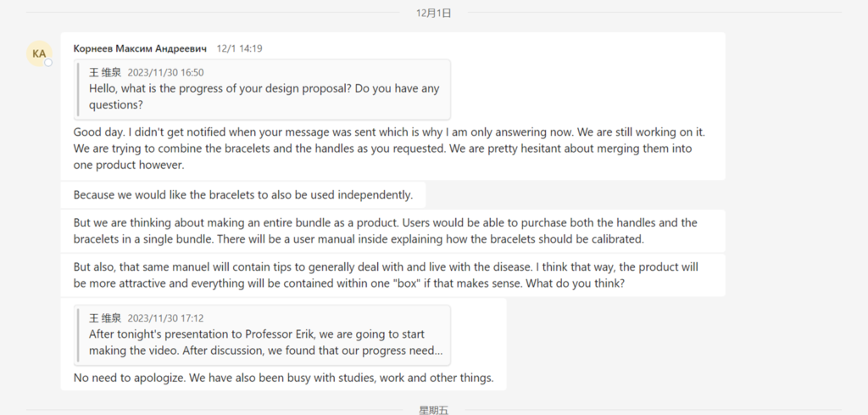The image size is (868, 415).
Task: Click the message about making an entire bundle
Action: (x=385, y=231)
